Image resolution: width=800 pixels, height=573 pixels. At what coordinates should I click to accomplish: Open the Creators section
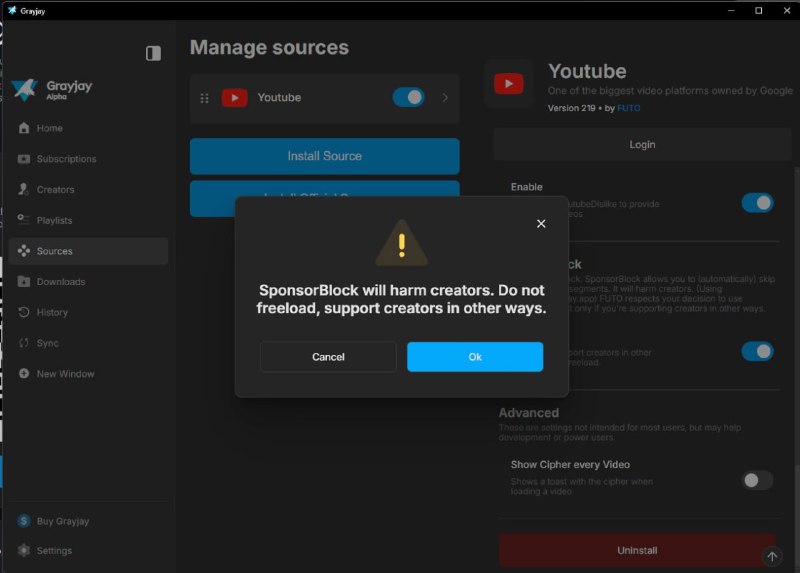coord(55,190)
